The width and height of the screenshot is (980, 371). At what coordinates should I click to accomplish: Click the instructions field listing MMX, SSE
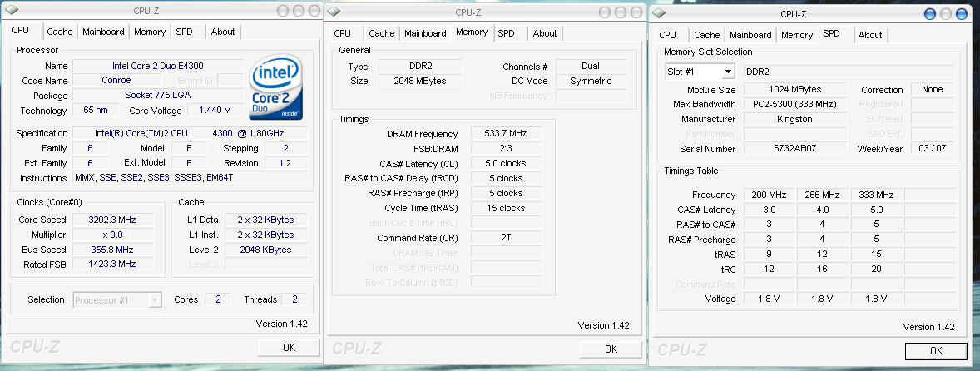point(190,178)
